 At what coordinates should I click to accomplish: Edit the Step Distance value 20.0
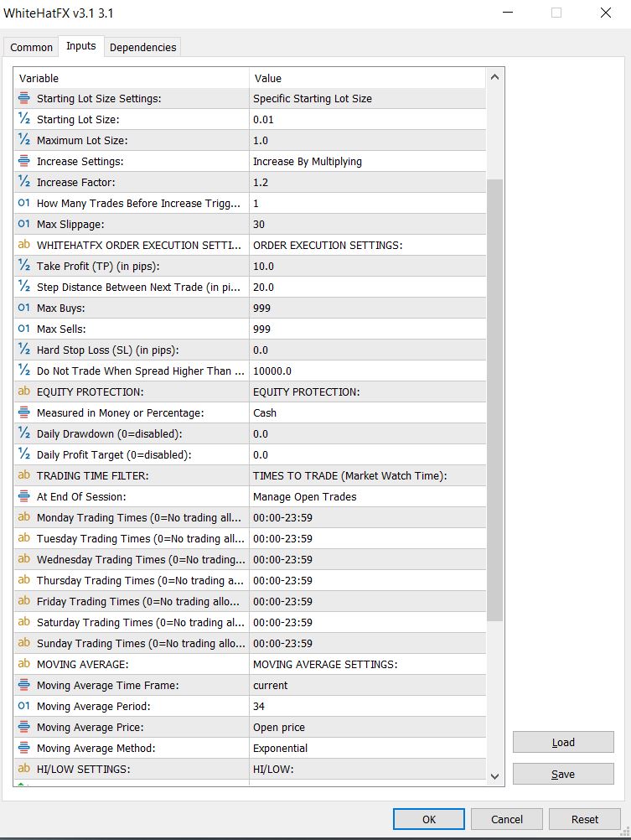(x=368, y=288)
